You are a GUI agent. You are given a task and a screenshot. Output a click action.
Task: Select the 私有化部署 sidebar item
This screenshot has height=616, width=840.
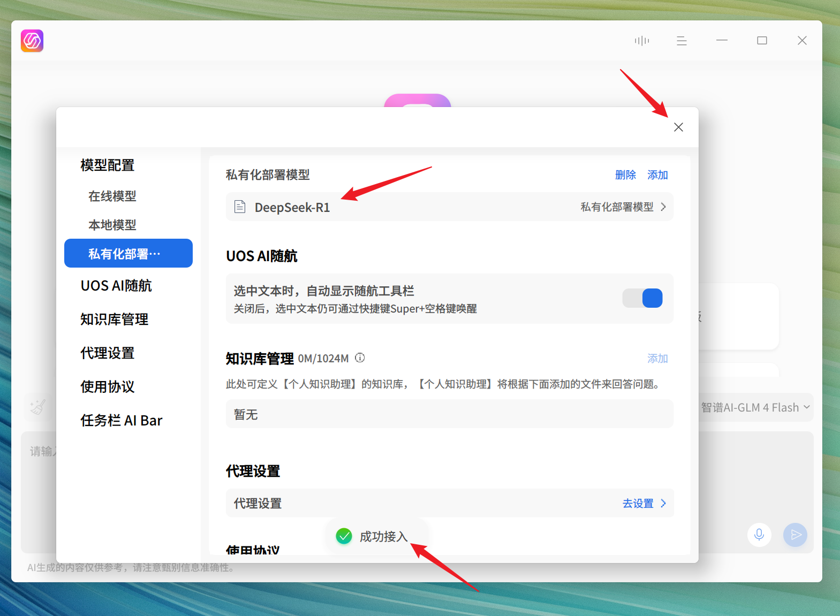(x=128, y=253)
